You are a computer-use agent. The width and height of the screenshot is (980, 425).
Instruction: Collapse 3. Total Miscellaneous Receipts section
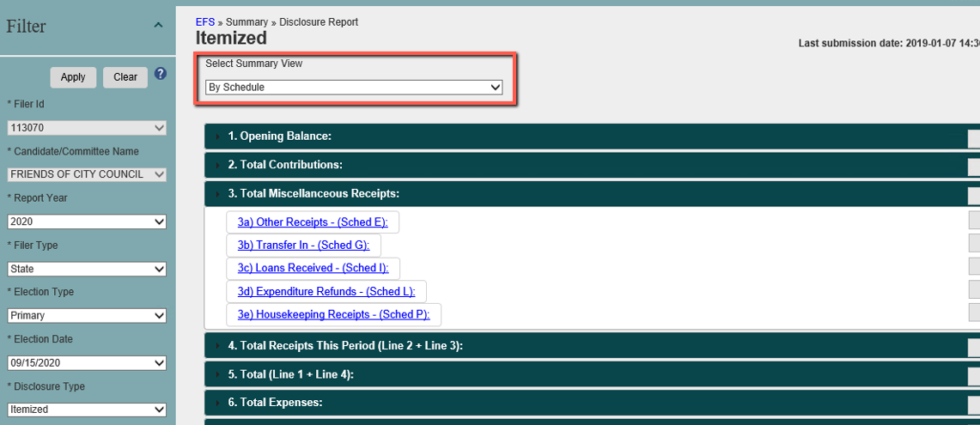coord(592,194)
